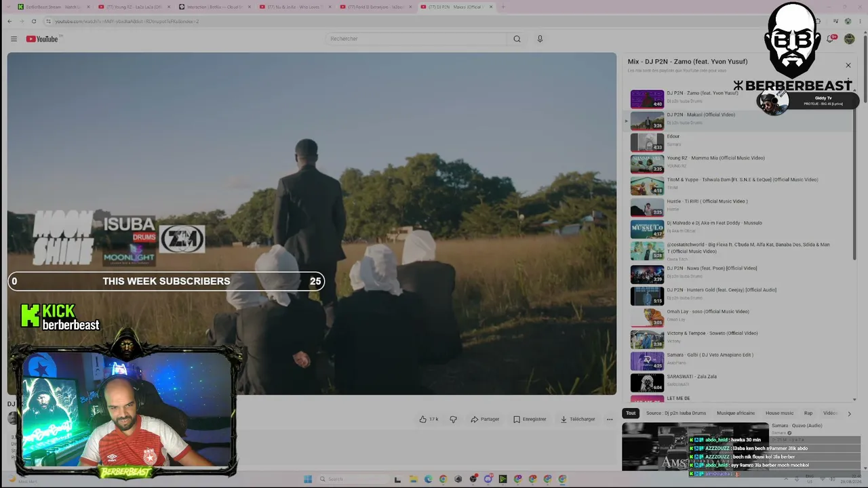Select the DJ P2N Makasi tab

pos(456,7)
